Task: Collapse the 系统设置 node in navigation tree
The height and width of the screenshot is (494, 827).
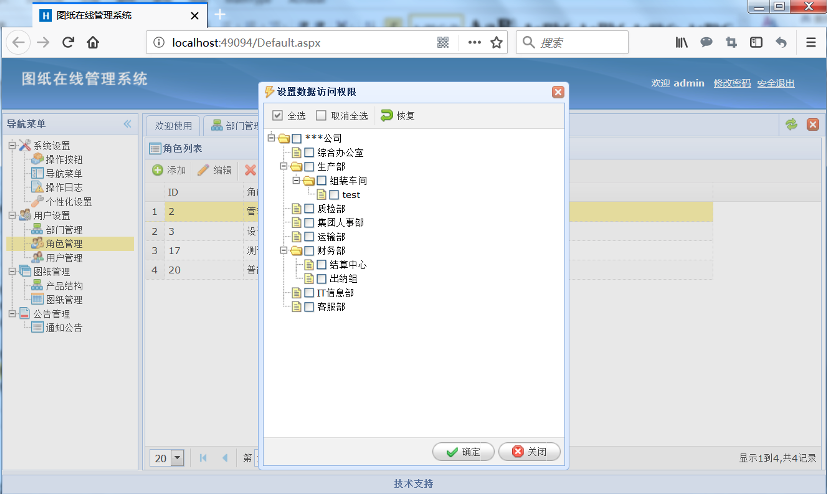Action: (x=12, y=146)
